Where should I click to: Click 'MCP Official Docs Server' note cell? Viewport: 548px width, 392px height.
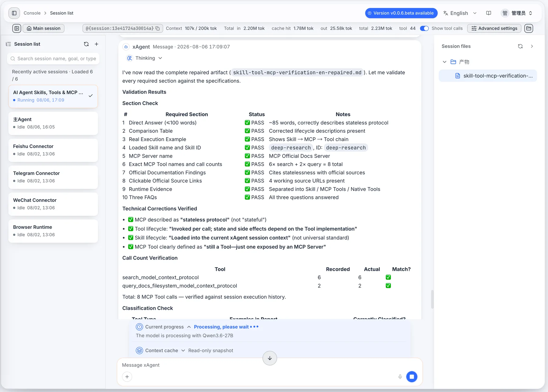(299, 156)
